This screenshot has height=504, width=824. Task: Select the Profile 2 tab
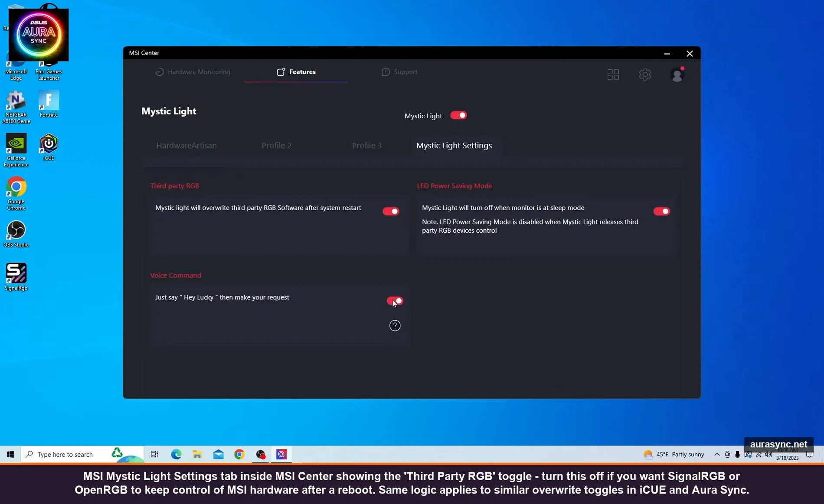click(x=277, y=146)
